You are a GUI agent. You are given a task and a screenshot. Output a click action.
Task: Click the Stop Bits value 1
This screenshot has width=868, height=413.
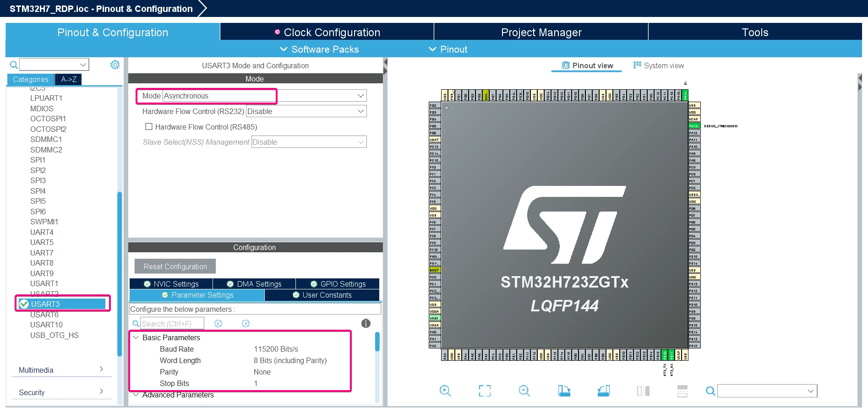256,383
